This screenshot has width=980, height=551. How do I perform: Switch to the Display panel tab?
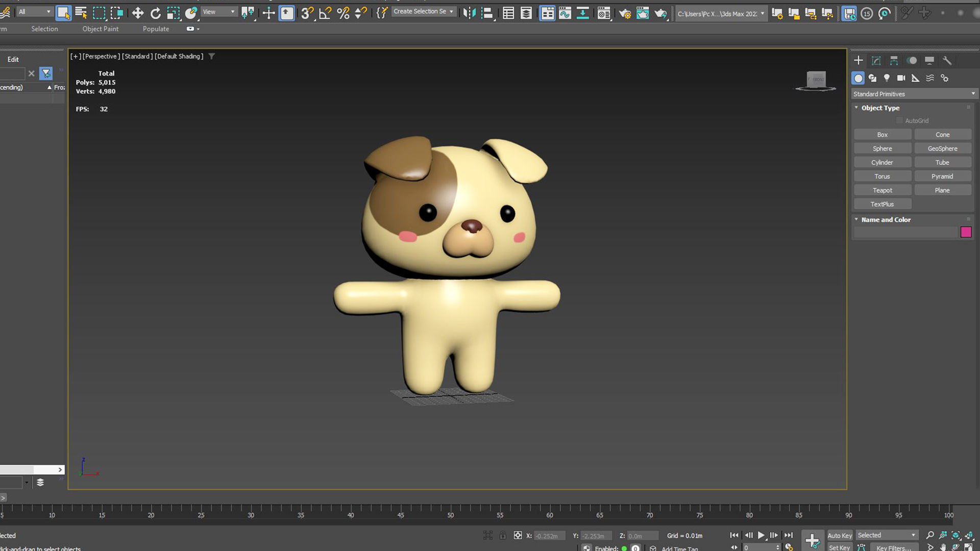pos(929,61)
